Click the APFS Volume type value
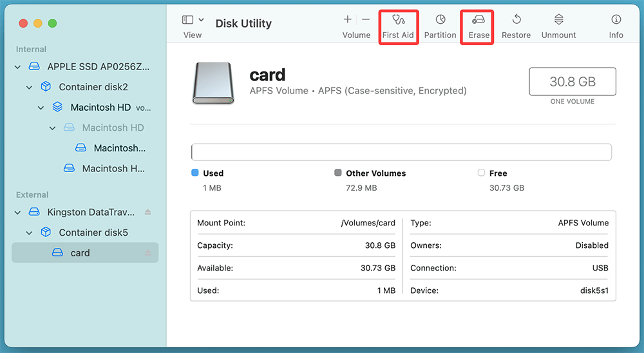 pyautogui.click(x=583, y=223)
